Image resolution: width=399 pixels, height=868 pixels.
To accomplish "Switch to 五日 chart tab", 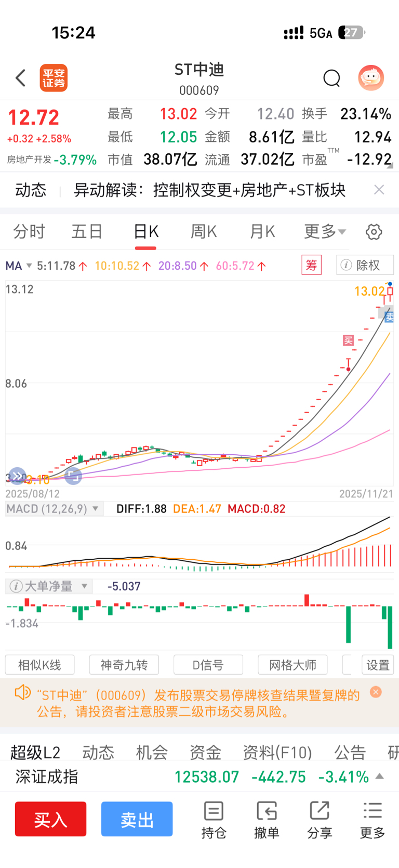I will tap(87, 231).
